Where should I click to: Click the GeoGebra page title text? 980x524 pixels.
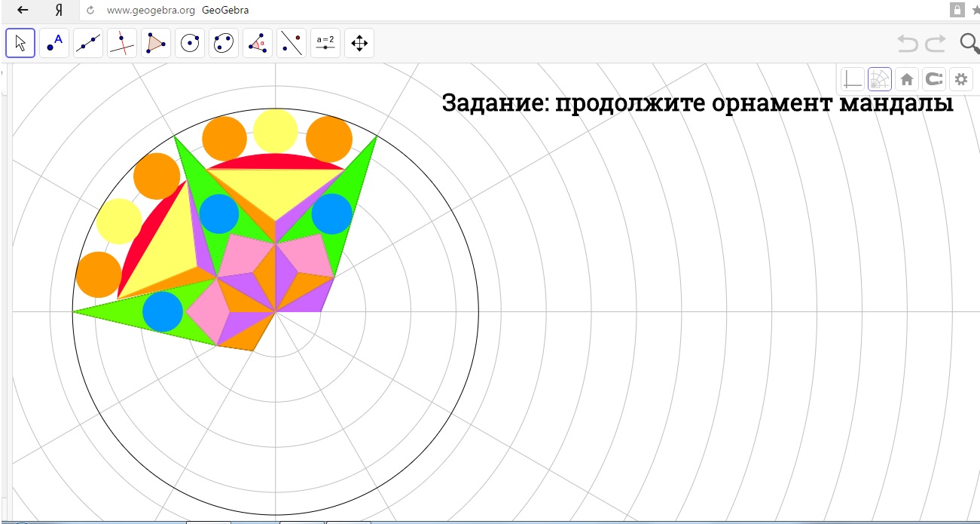coord(225,11)
